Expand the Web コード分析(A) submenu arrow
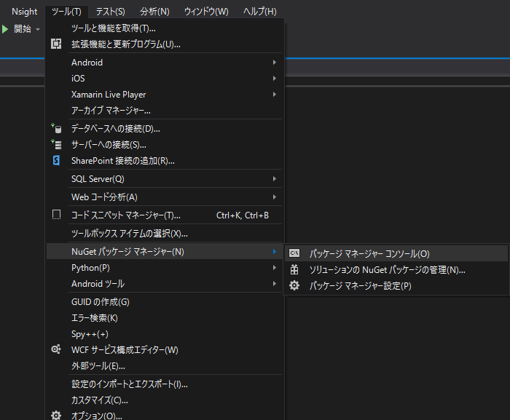The image size is (510, 420). (275, 197)
